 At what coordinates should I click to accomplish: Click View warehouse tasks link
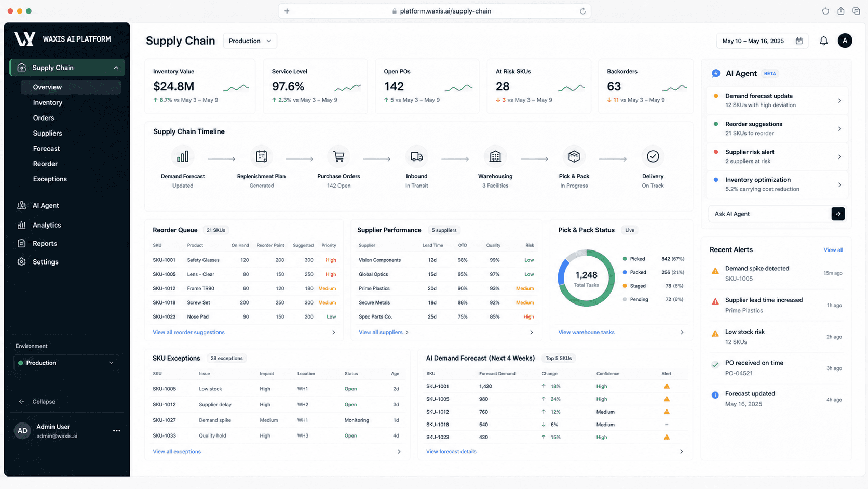pyautogui.click(x=586, y=332)
